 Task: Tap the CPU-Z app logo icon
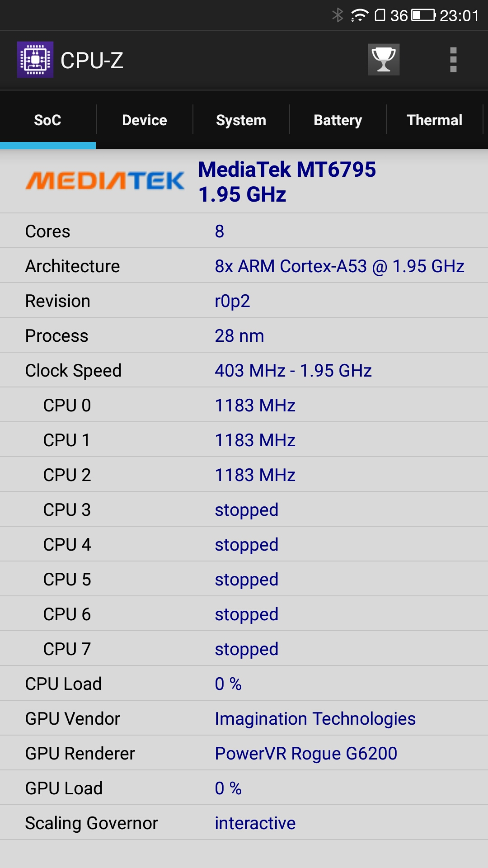35,60
